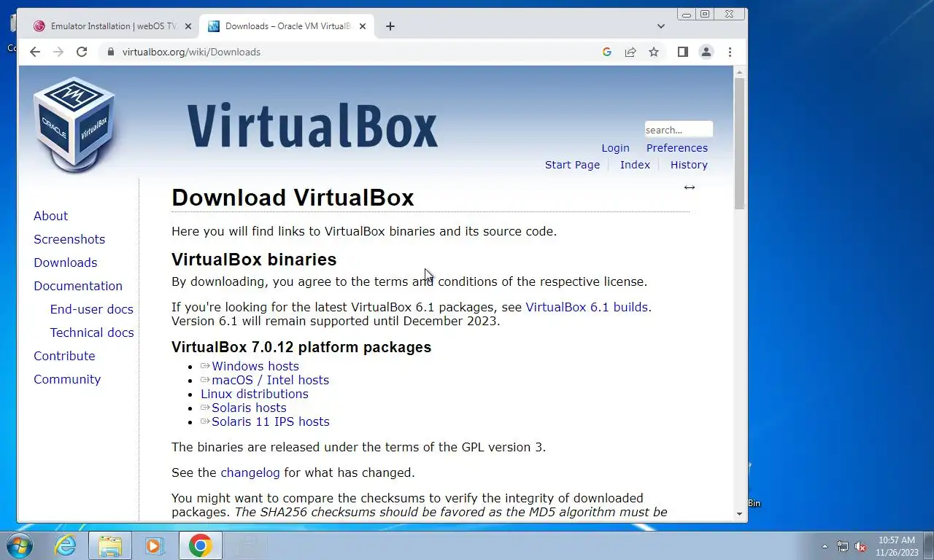Screen dimensions: 934x560
Task: Download Solaris 11 IPS hosts package
Action: click(x=271, y=421)
